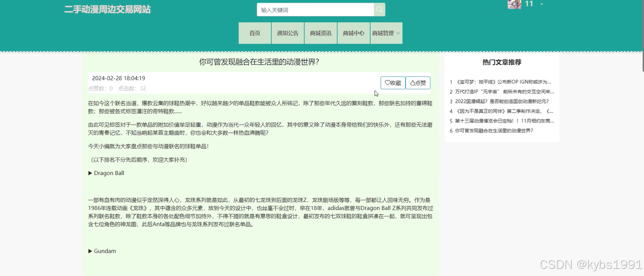
Task: Open 商城中心 menu item
Action: click(354, 33)
